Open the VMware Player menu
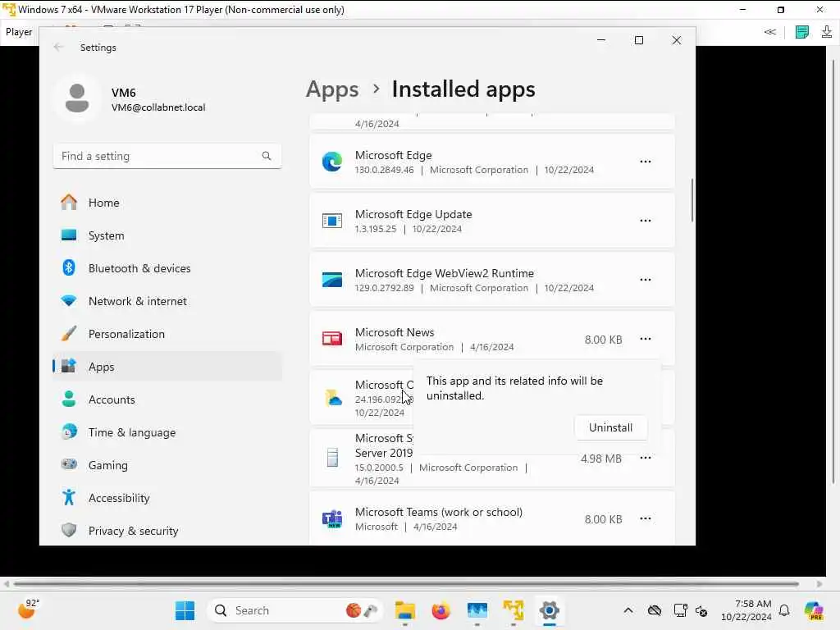 19,32
